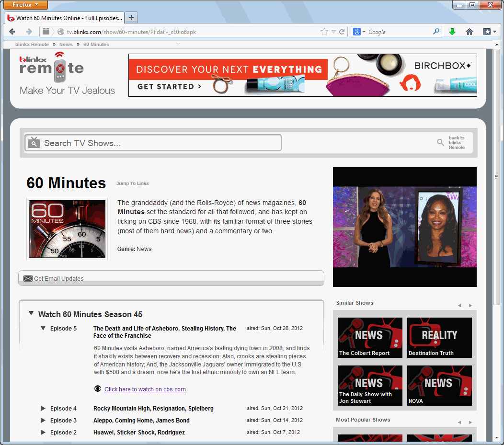Open the Death and Life of Asheboro title
The width and height of the screenshot is (504, 445).
pyautogui.click(x=165, y=332)
